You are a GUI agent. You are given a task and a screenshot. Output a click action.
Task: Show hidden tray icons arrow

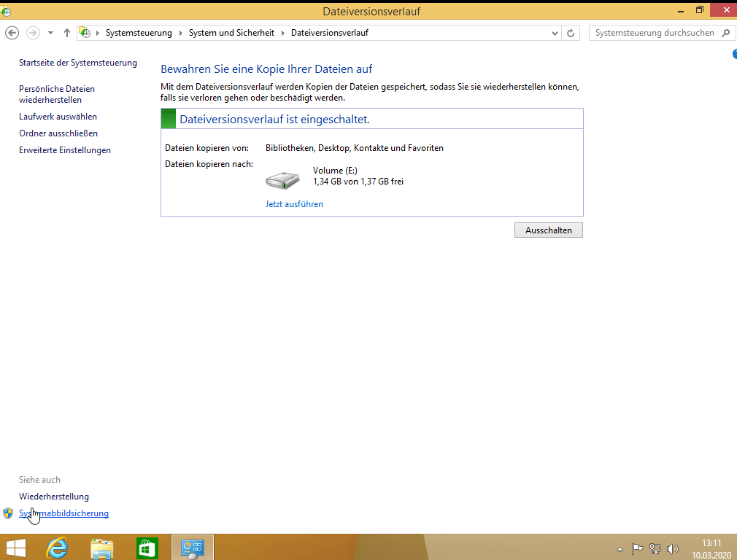pos(620,548)
